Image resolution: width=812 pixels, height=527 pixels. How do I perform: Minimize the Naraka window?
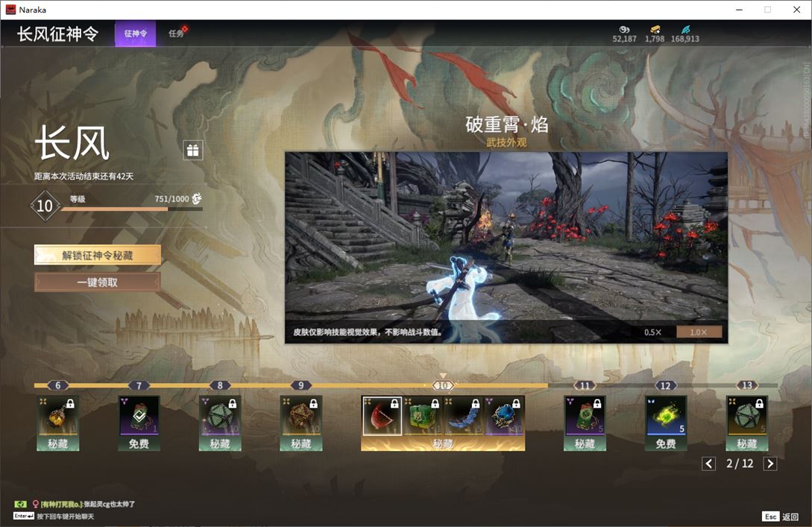[x=740, y=10]
